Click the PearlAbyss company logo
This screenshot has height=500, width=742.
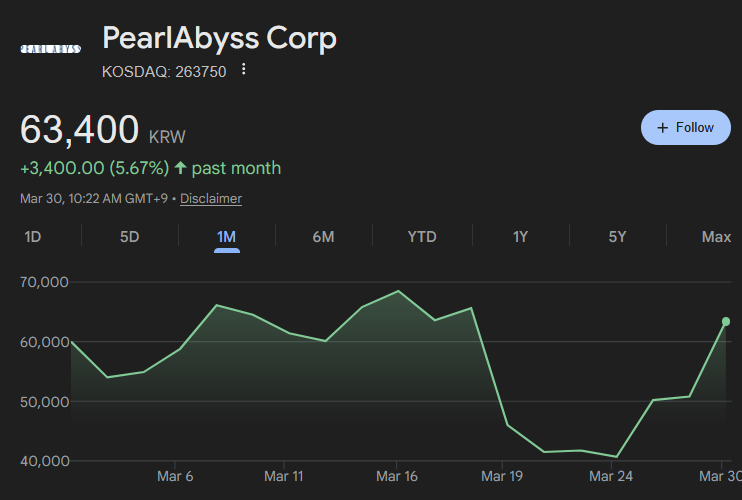tap(50, 49)
